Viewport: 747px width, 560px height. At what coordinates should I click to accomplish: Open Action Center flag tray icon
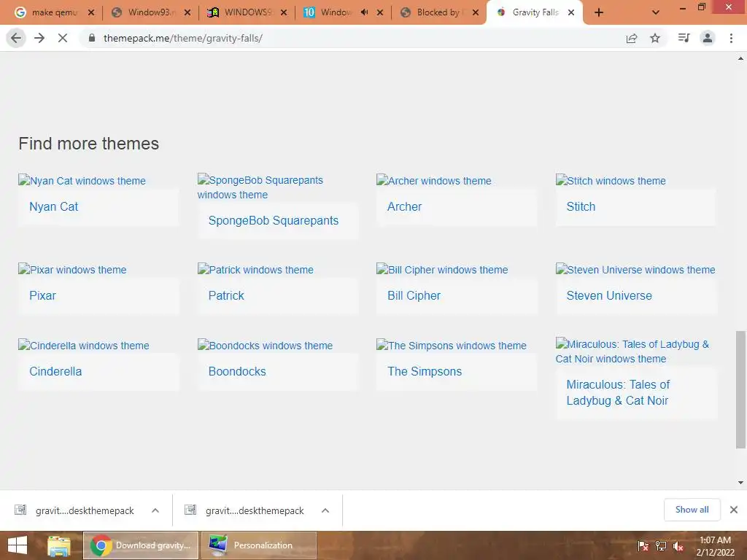pos(643,545)
